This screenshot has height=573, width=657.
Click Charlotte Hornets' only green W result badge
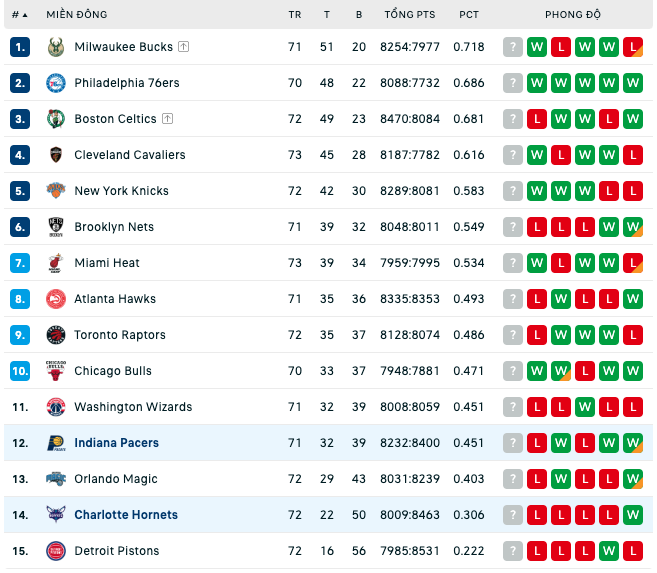pyautogui.click(x=633, y=515)
